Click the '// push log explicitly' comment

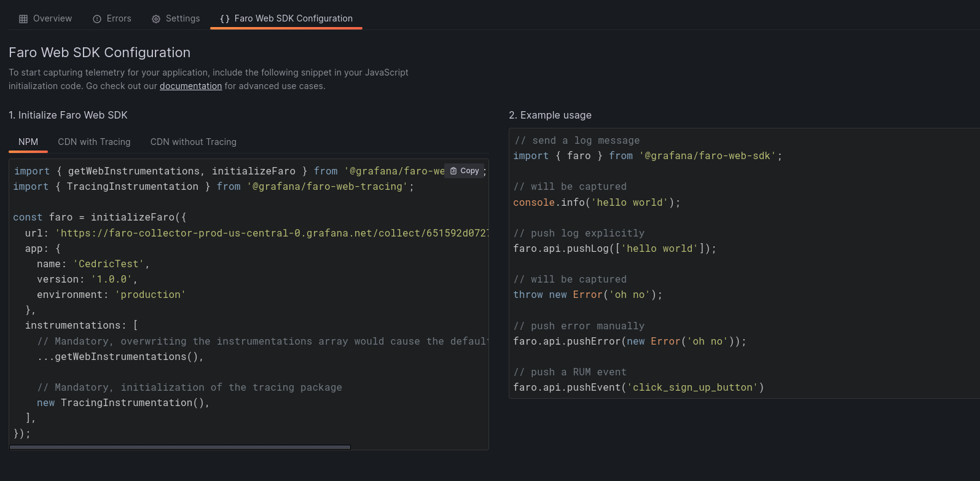tap(579, 233)
